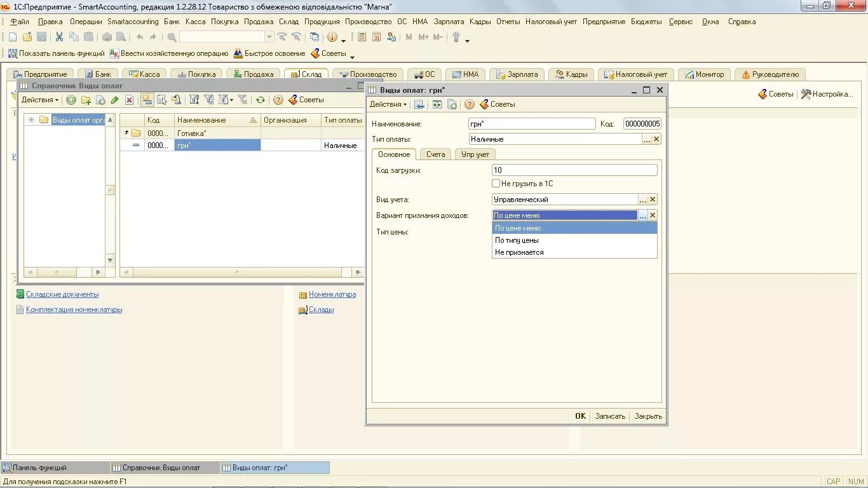Screen dimensions: 868x488
Task: Click the wrench settings icon in main toolbar
Action: (x=456, y=37)
